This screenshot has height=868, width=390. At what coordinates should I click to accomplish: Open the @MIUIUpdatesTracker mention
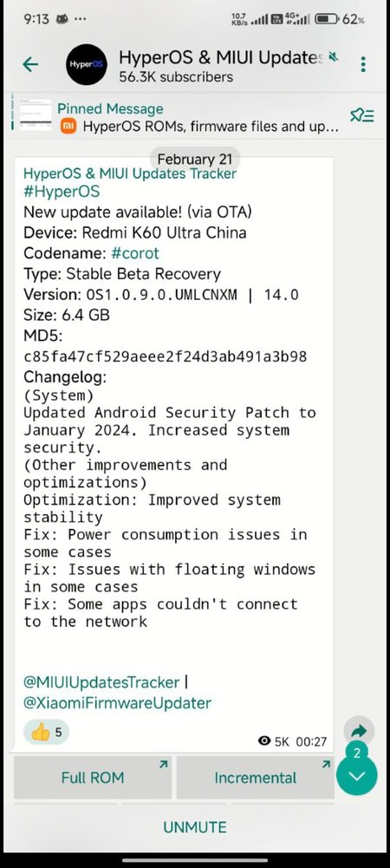[101, 682]
